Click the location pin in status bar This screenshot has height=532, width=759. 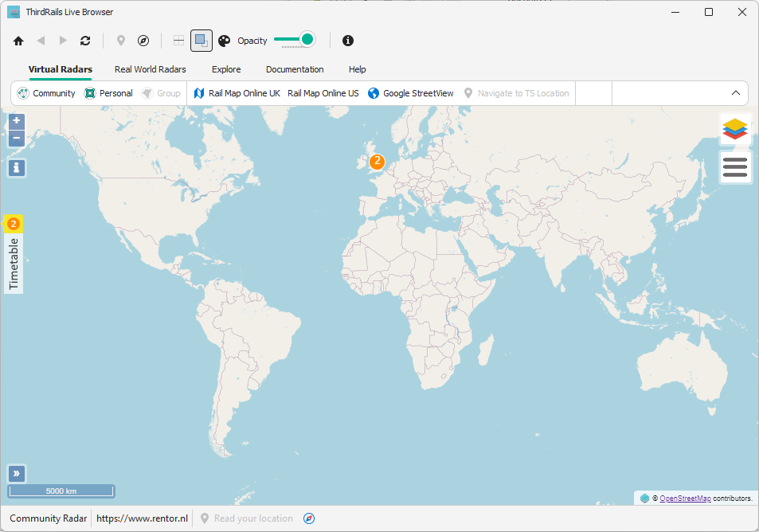pos(205,518)
